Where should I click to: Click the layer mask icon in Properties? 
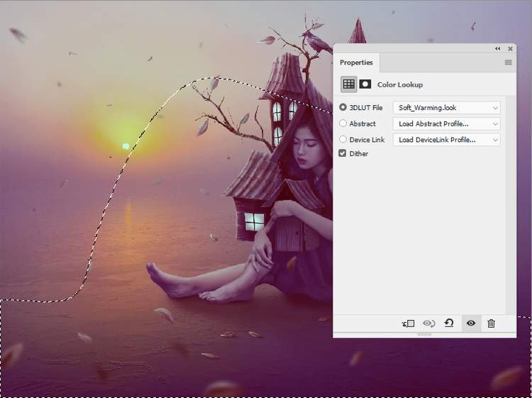(x=365, y=84)
